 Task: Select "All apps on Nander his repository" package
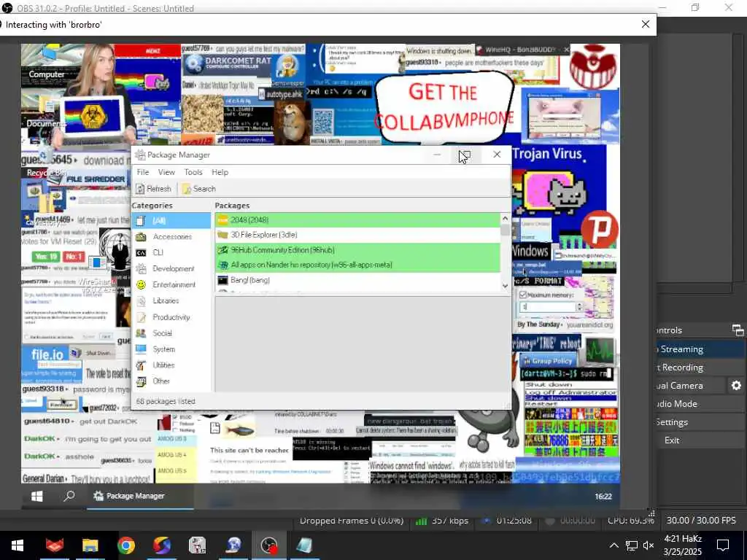[x=357, y=265]
